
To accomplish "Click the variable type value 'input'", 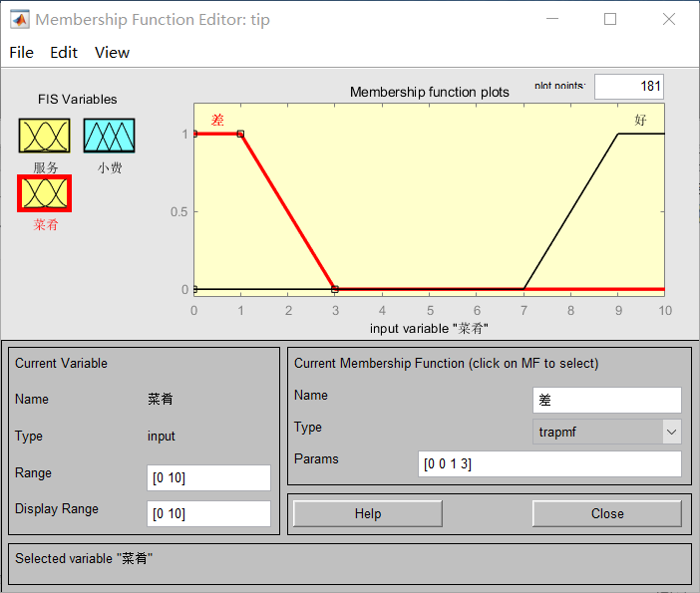I will coord(162,436).
